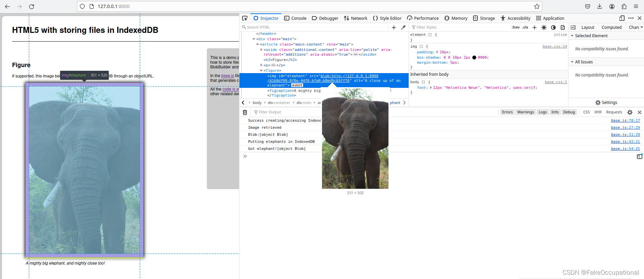Screen dimensions: 644x279
Task: Open the Firefox account icon
Action: click(612, 6)
